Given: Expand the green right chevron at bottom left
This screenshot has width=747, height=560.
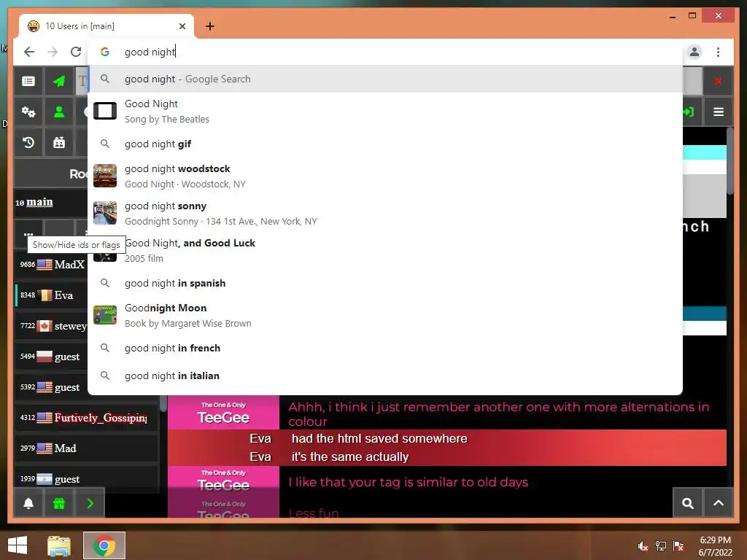Looking at the screenshot, I should coord(90,503).
